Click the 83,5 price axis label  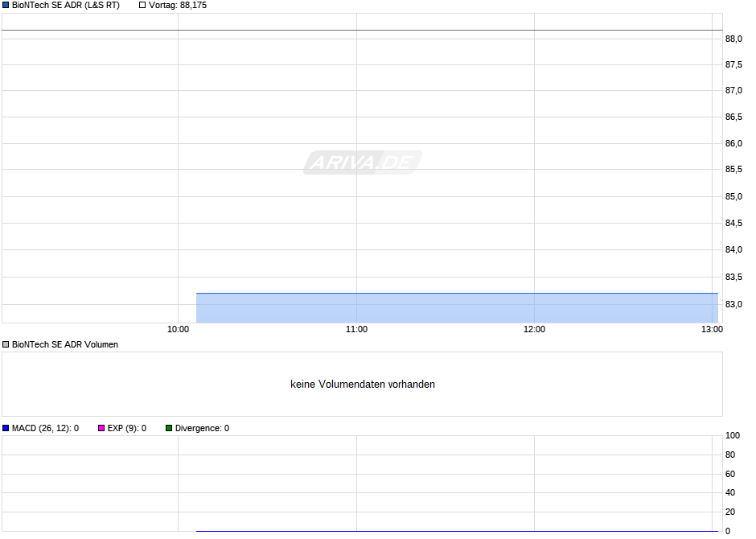[x=733, y=278]
